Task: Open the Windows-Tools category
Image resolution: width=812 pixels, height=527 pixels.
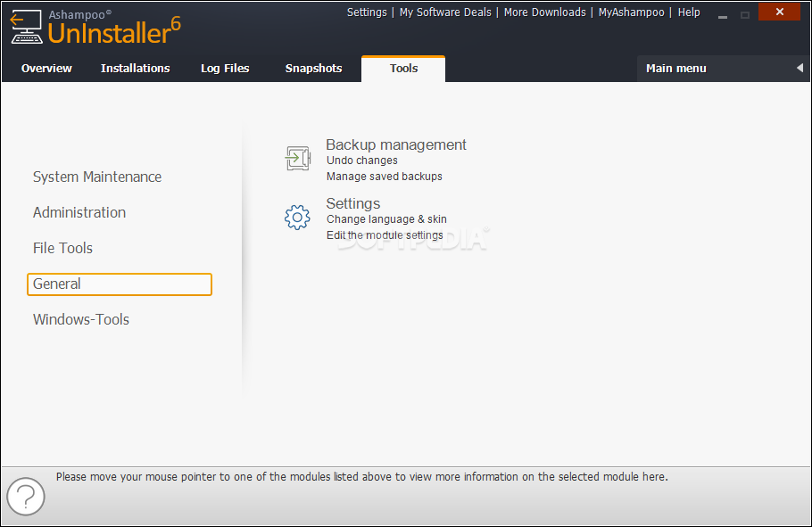Action: click(x=81, y=320)
